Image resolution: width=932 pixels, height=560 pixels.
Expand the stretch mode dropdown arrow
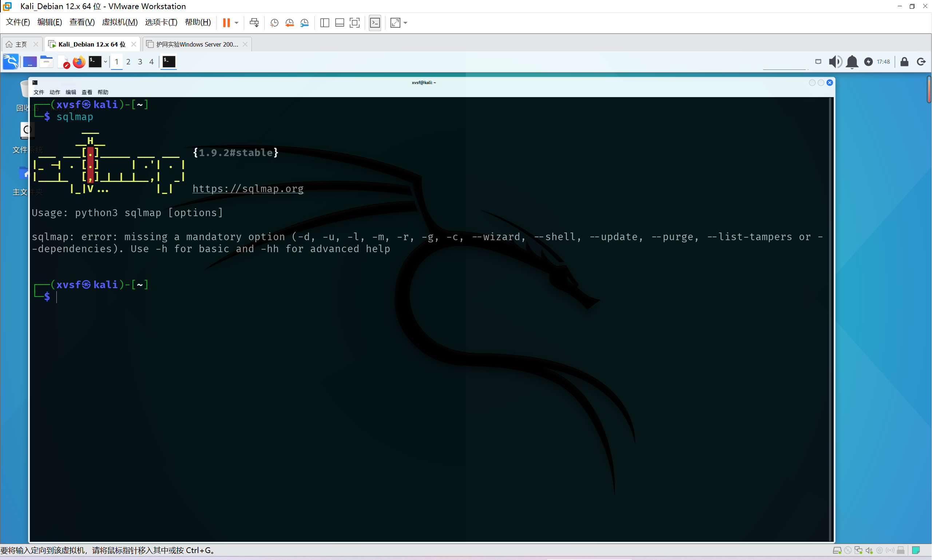click(x=406, y=23)
